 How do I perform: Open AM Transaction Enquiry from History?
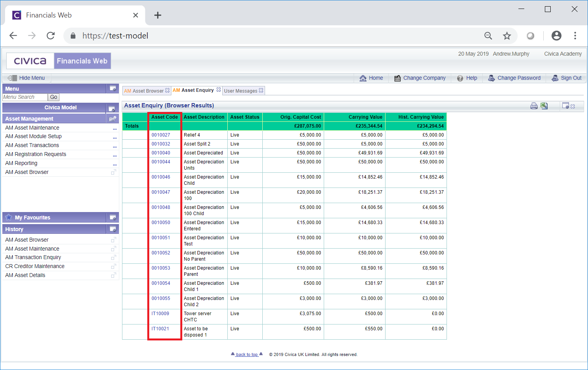click(33, 257)
